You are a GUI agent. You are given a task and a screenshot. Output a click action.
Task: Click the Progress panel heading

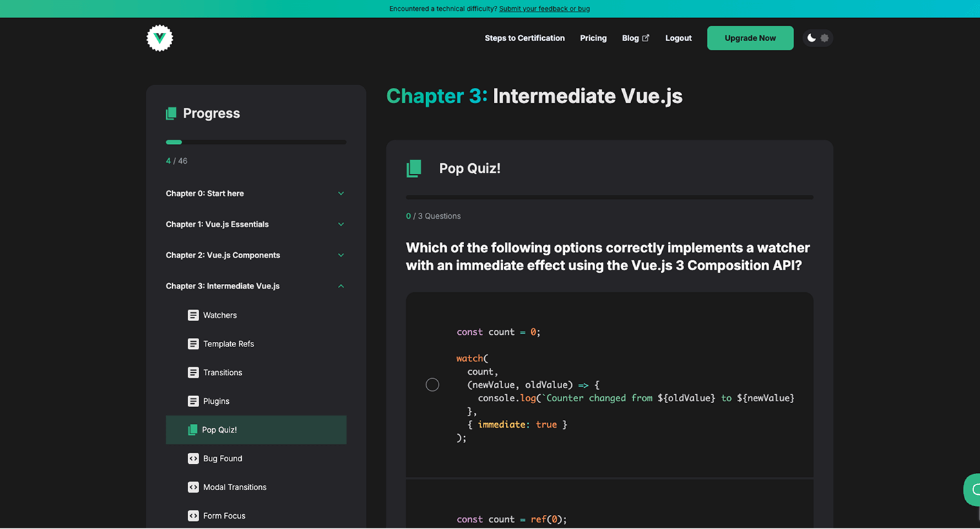pyautogui.click(x=211, y=114)
